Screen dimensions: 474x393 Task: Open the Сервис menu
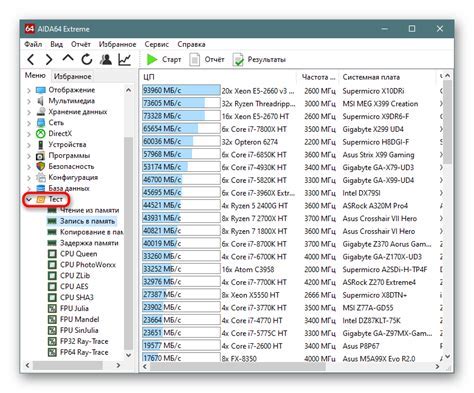point(156,44)
